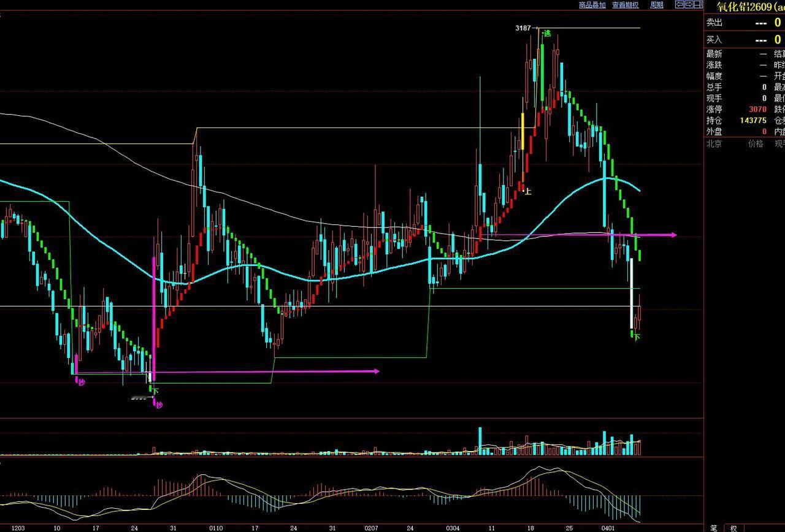Image resolution: width=785 pixels, height=532 pixels.
Task: Click the 涨跌 change label
Action: [714, 65]
